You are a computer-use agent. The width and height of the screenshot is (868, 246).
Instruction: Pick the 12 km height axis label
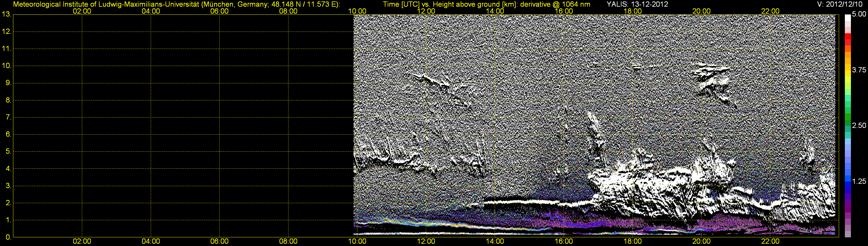point(6,31)
